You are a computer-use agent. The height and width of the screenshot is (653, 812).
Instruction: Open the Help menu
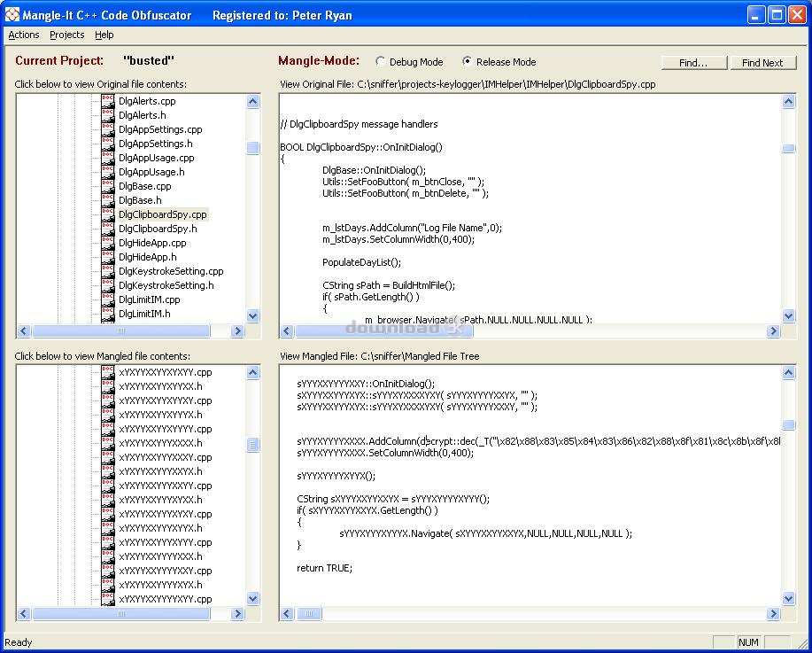click(104, 35)
